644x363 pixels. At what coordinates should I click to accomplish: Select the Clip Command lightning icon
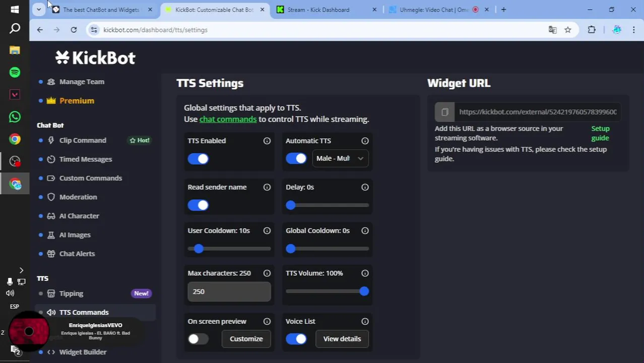(x=51, y=140)
